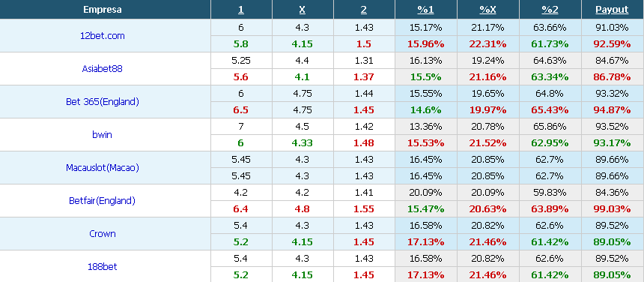Open the bwin bookmaker link
The height and width of the screenshot is (282, 644).
coord(103,134)
